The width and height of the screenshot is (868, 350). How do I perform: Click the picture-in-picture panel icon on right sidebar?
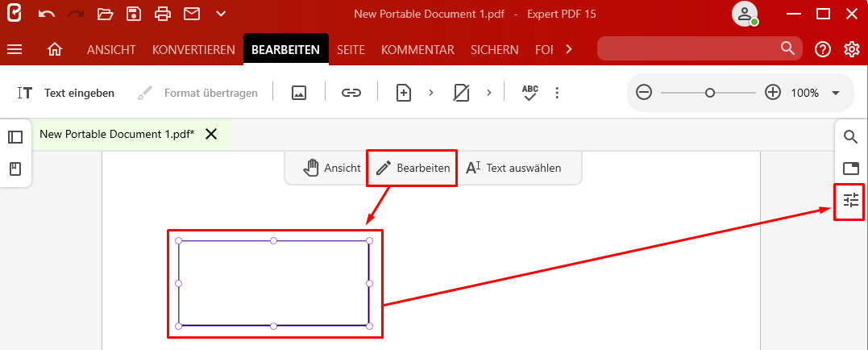coord(851,169)
